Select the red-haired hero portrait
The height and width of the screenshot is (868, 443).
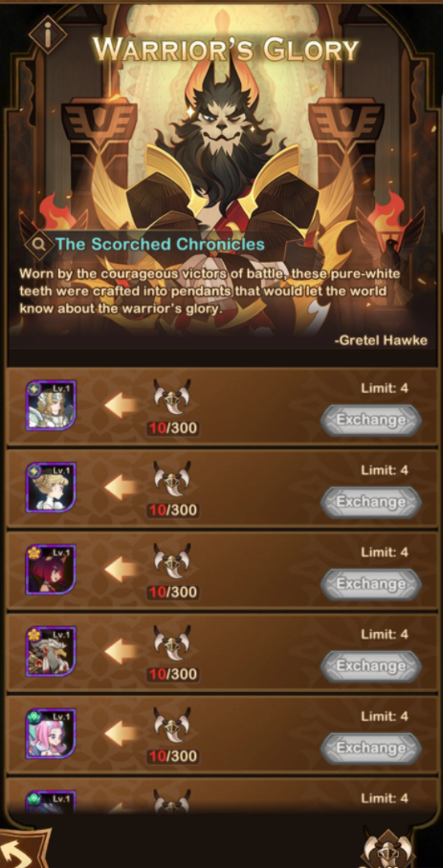pos(51,569)
